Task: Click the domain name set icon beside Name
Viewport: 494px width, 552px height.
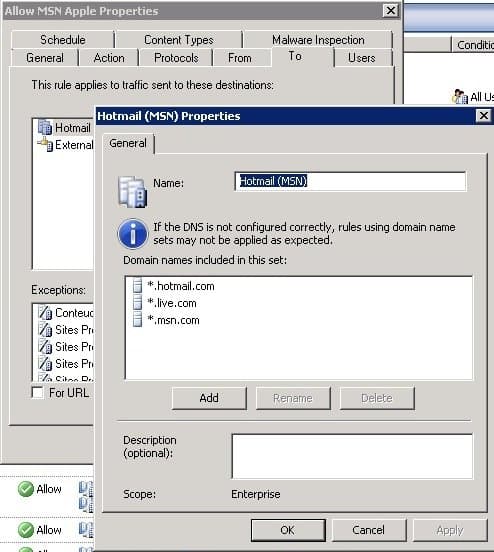Action: [x=132, y=192]
